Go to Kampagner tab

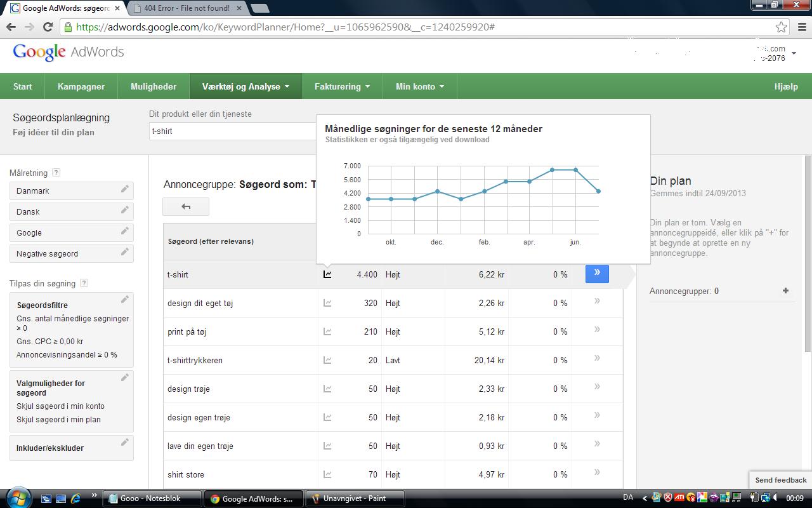pyautogui.click(x=81, y=86)
